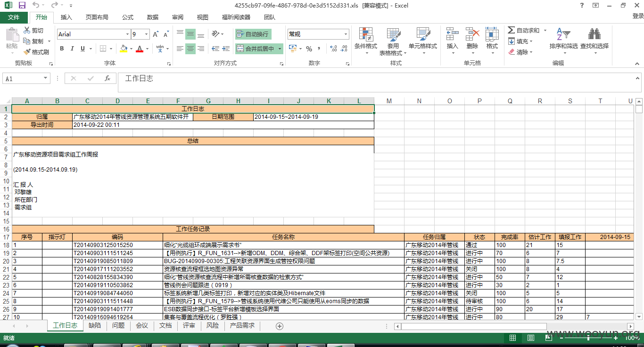
Task: Click the increase decimal icon
Action: tap(333, 49)
